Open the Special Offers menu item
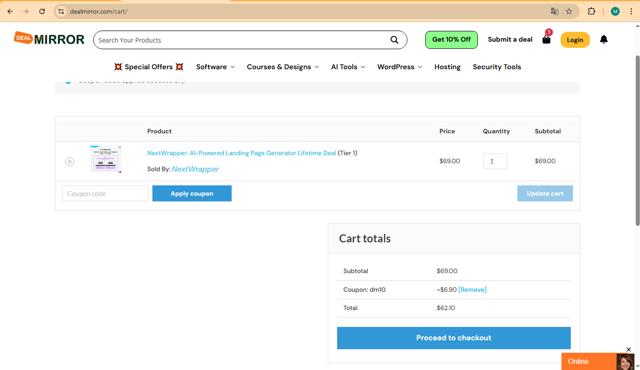The height and width of the screenshot is (370, 640). point(149,67)
